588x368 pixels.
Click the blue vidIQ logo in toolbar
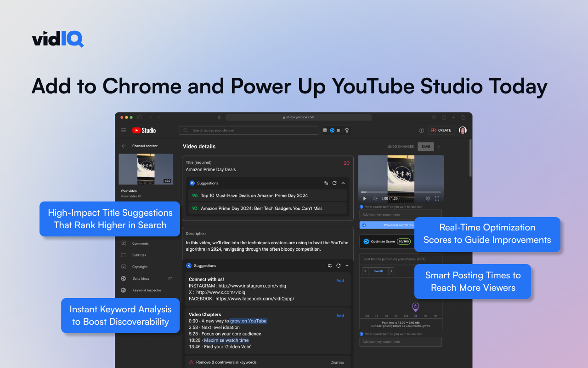(x=332, y=130)
